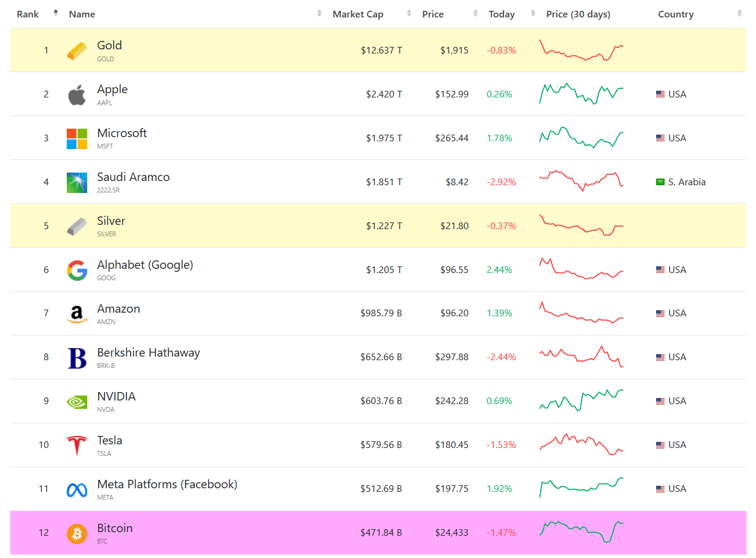This screenshot has height=558, width=756.
Task: Open the Amazon company link
Action: coord(118,309)
